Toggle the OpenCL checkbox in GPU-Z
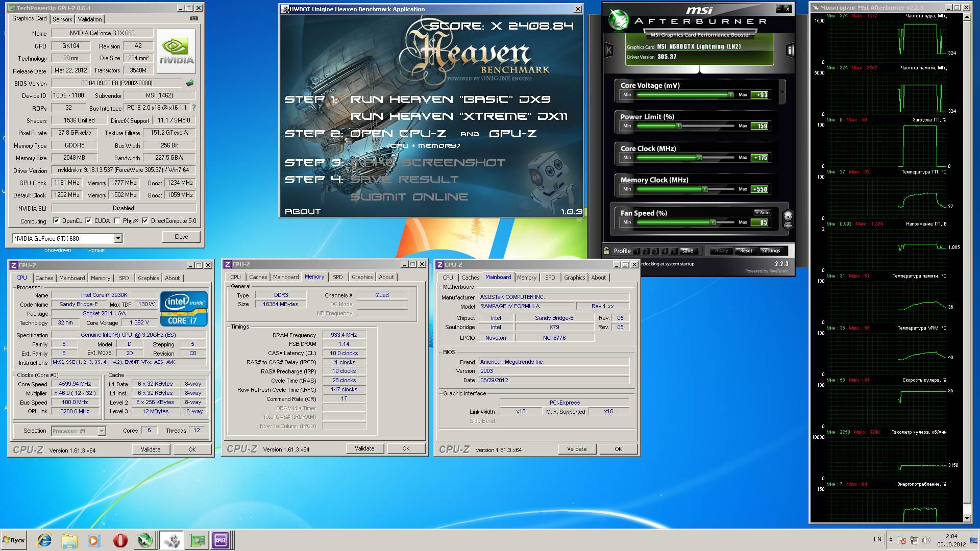The image size is (980, 551). (56, 221)
